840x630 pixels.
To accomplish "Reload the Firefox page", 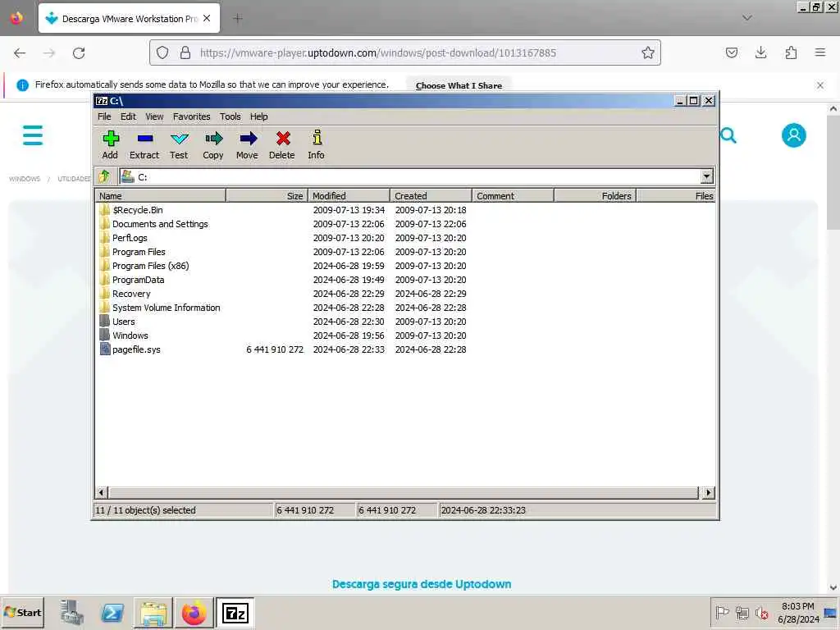I will 79,53.
